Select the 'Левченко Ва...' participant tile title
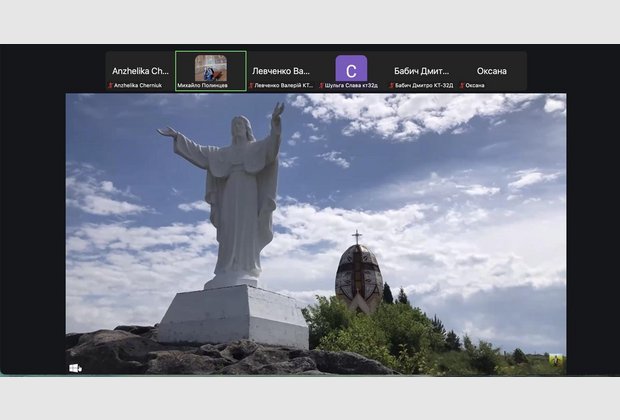The width and height of the screenshot is (620, 420). [x=281, y=71]
